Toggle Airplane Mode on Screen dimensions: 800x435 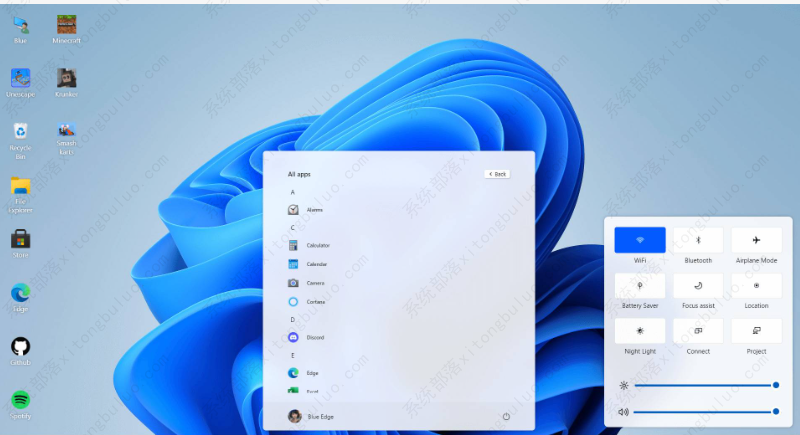[x=756, y=240]
